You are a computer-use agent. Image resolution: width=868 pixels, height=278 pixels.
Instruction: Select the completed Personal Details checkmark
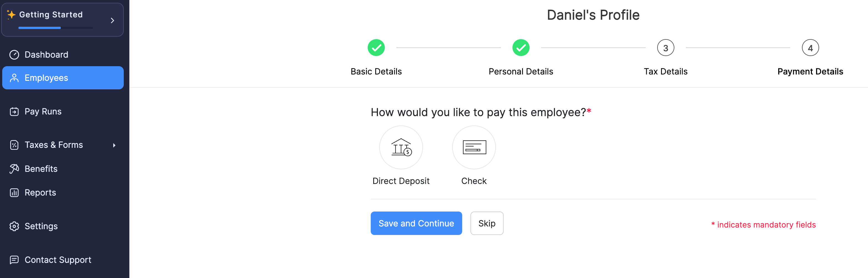(520, 47)
